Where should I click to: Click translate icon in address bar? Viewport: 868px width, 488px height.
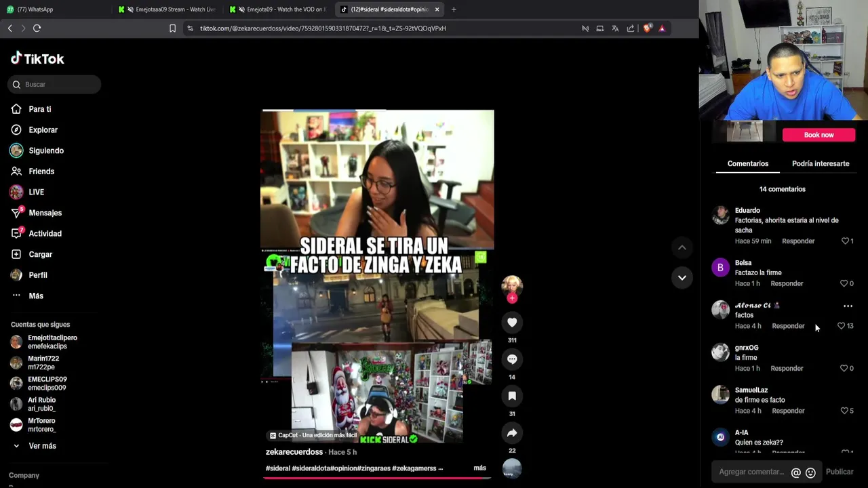point(615,28)
